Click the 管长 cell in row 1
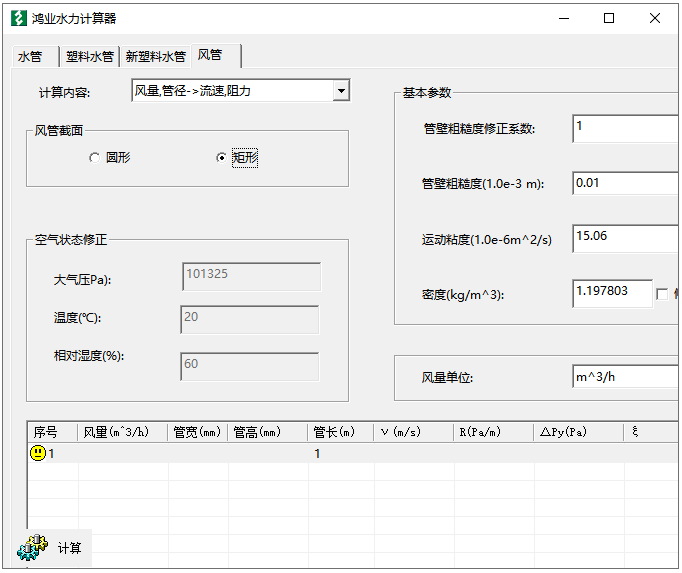The height and width of the screenshot is (573, 682). (x=340, y=453)
